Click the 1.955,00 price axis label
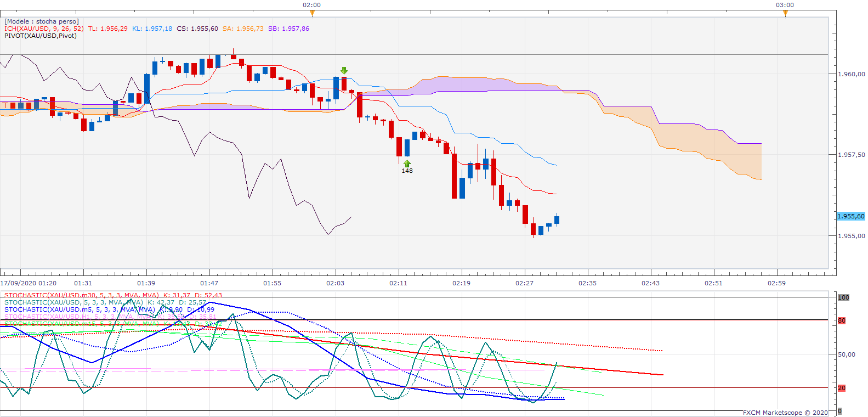Viewport: 868px width, 417px height. tap(851, 236)
